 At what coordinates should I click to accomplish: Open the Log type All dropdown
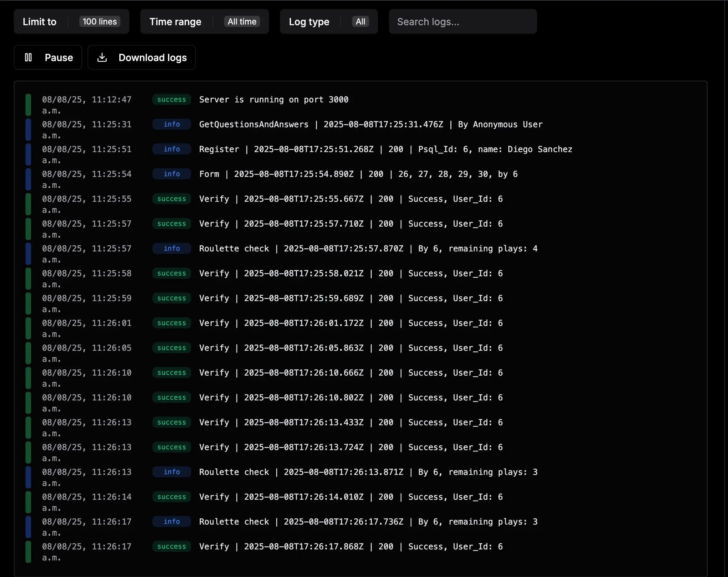329,21
